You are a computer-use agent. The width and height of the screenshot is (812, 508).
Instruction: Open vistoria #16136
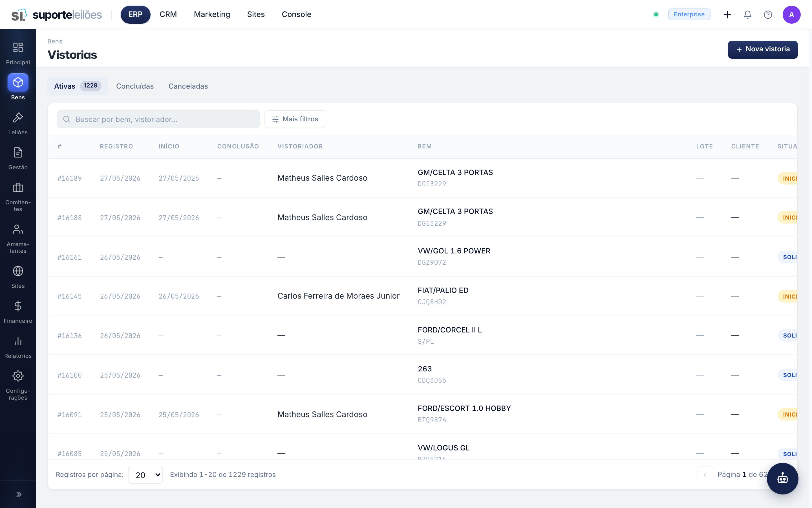tap(69, 336)
